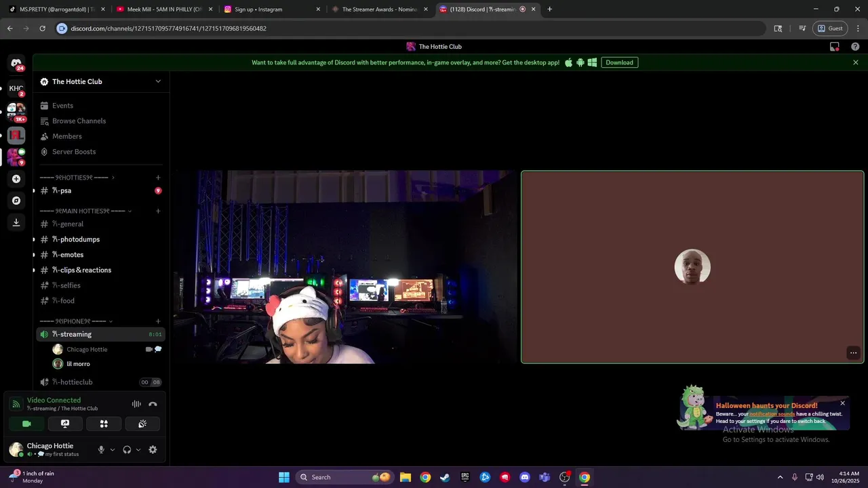Open new browser tab
This screenshot has height=488, width=868.
[549, 9]
